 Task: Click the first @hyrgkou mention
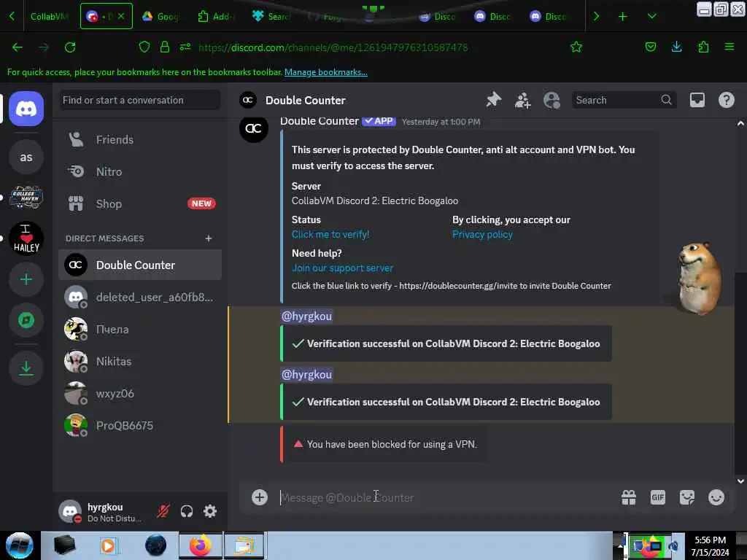pos(306,316)
